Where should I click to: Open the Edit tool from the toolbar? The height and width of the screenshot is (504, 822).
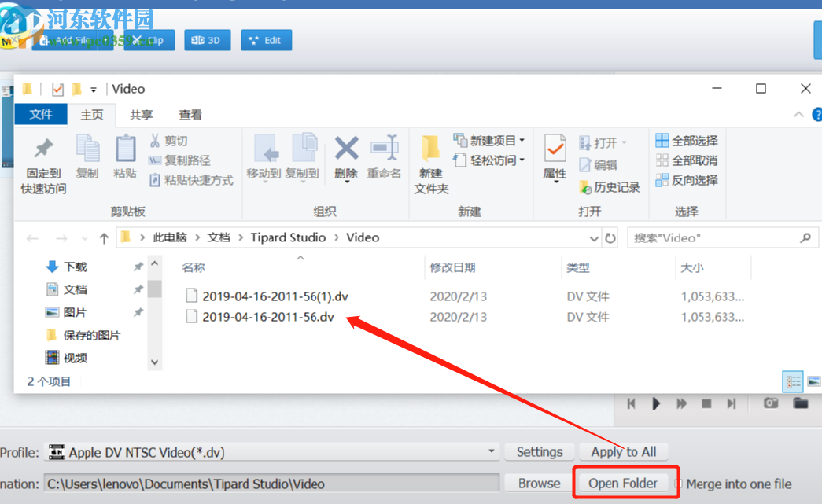pos(266,39)
